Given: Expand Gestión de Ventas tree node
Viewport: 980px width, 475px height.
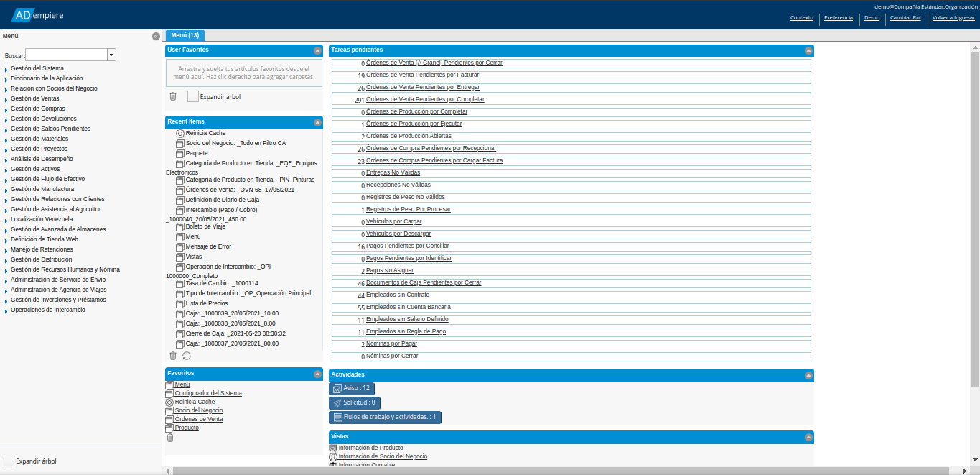Looking at the screenshot, I should tap(6, 99).
